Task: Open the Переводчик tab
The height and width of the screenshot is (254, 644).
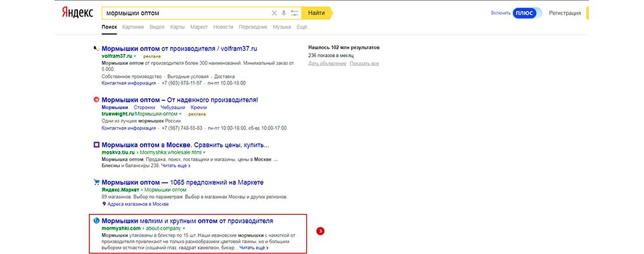Action: coord(253,27)
